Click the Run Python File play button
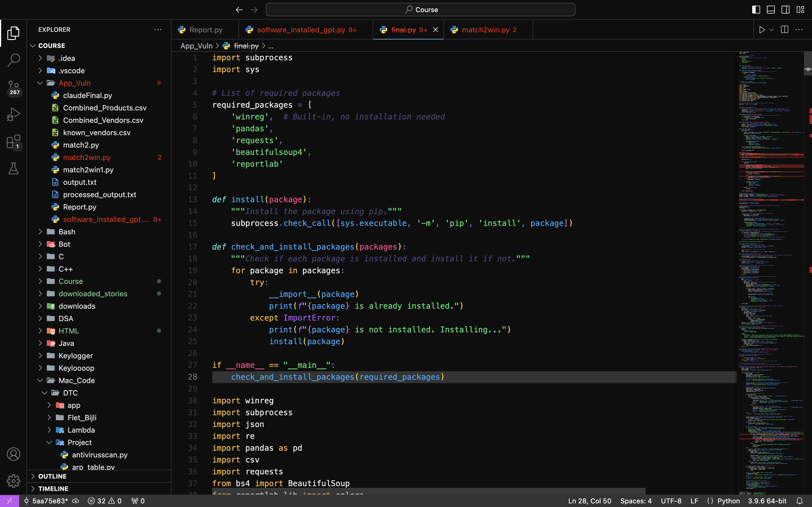Screen dimensions: 812x507 pyautogui.click(x=762, y=30)
